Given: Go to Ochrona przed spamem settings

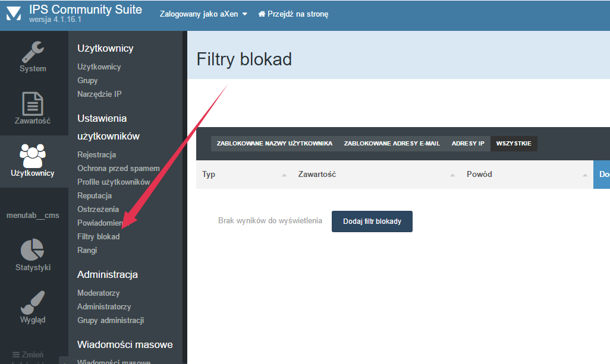Looking at the screenshot, I should 118,169.
